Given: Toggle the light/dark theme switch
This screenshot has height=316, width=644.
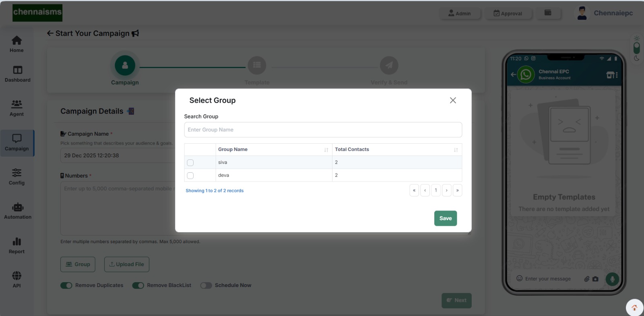Looking at the screenshot, I should 636,48.
